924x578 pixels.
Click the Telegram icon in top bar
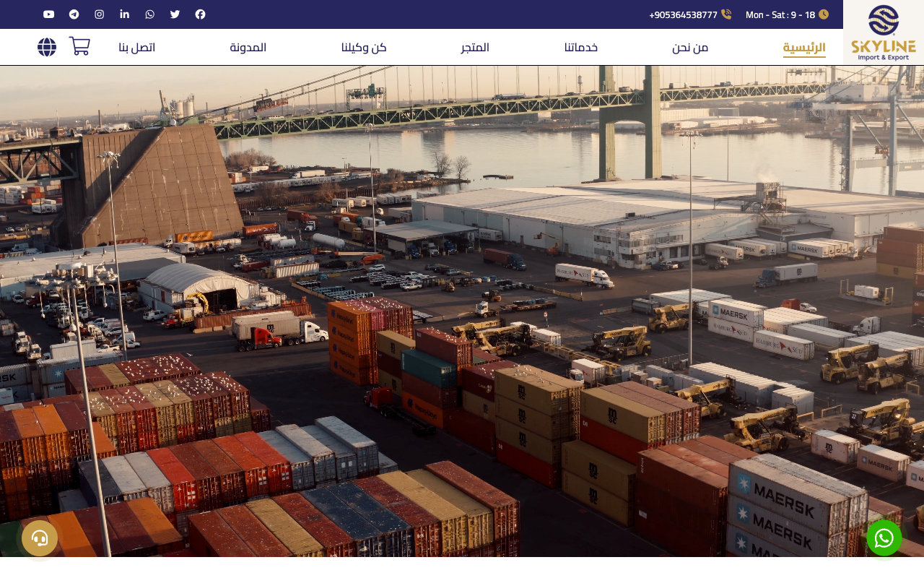[74, 14]
